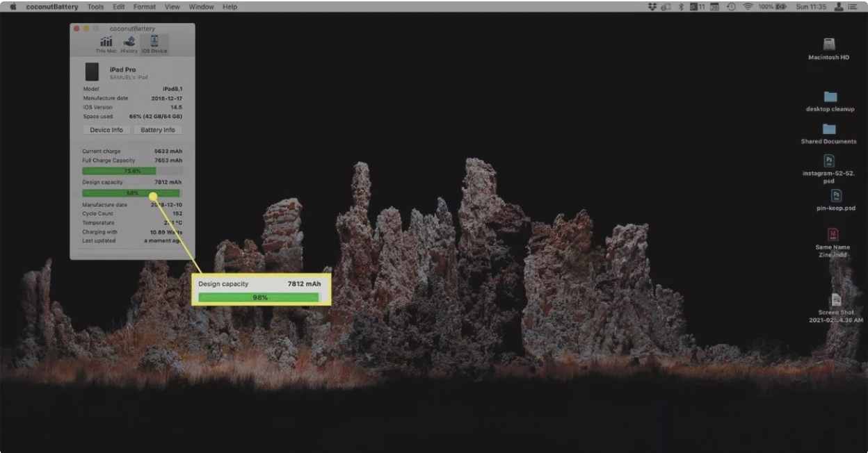This screenshot has width=868, height=453.
Task: Click the Bluetooth status icon
Action: [x=681, y=7]
